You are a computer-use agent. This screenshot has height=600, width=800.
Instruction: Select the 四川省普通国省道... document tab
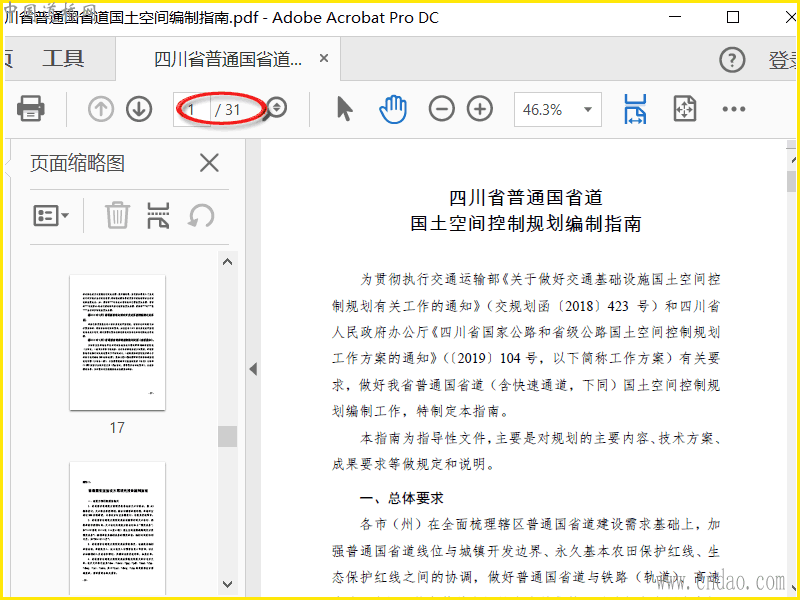(x=228, y=59)
